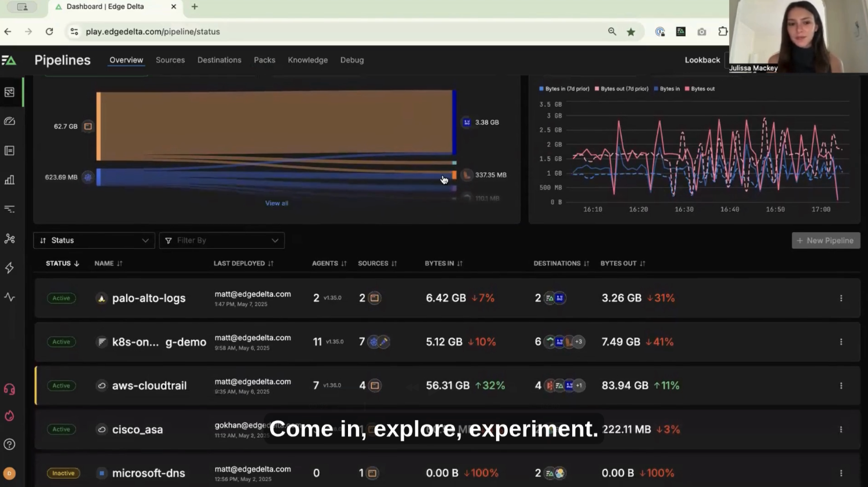Viewport: 868px width, 487px height.
Task: Sort the table by the Bytes In column
Action: 443,263
